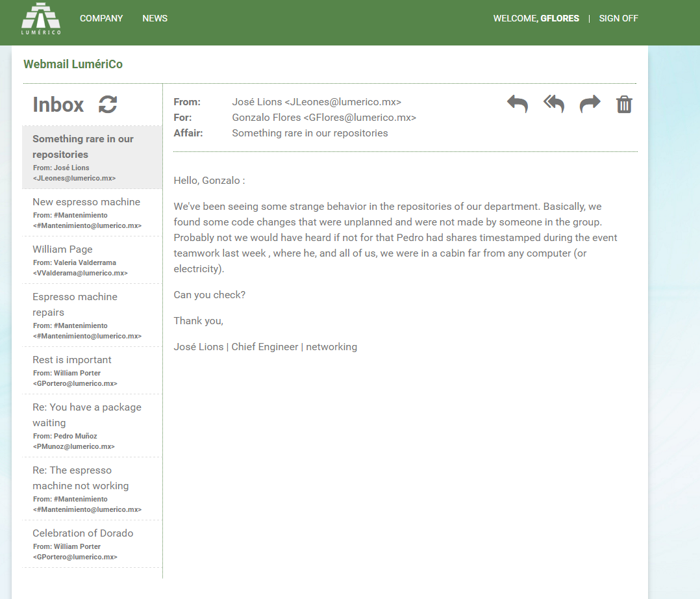
Task: Open the 'New espresso machine' message
Action: [91, 212]
